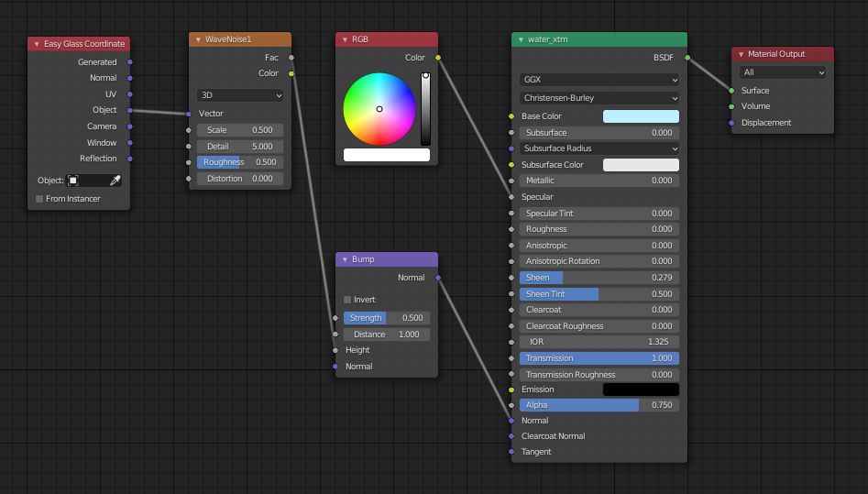Collapse the Material Output node

(741, 54)
